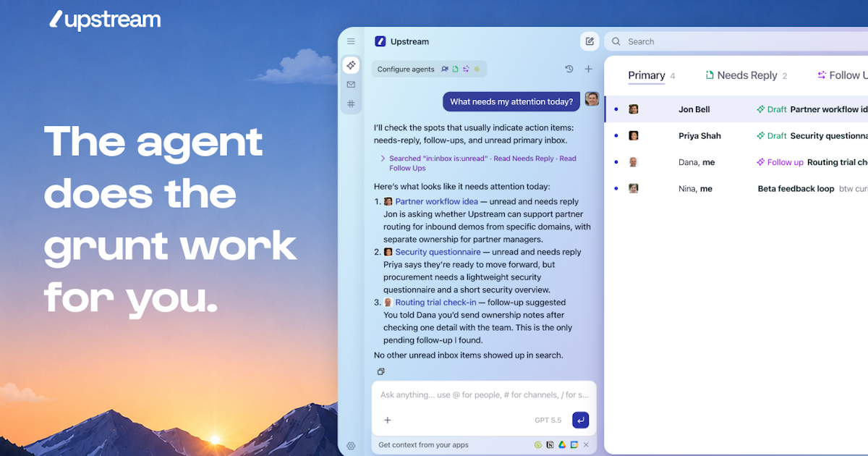
Task: Click unread dot on Priya Shah row
Action: [616, 135]
